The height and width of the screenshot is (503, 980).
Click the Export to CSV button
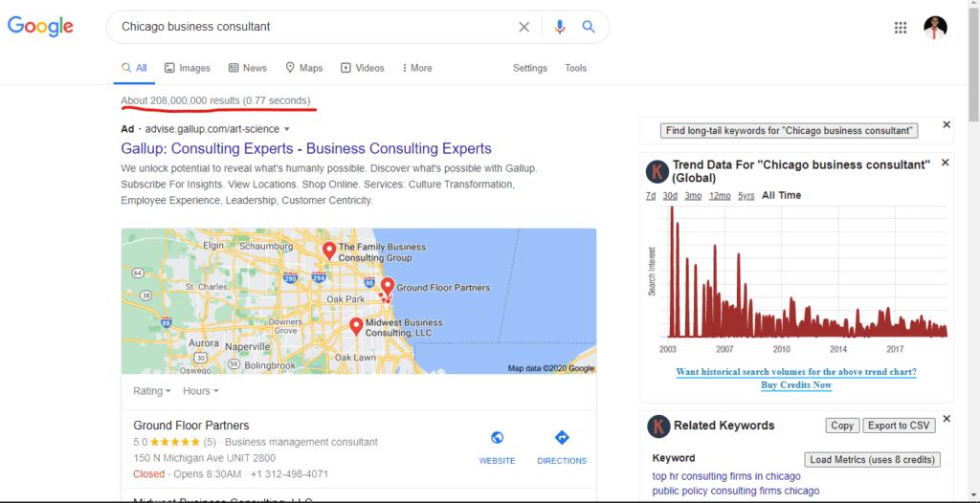[899, 426]
